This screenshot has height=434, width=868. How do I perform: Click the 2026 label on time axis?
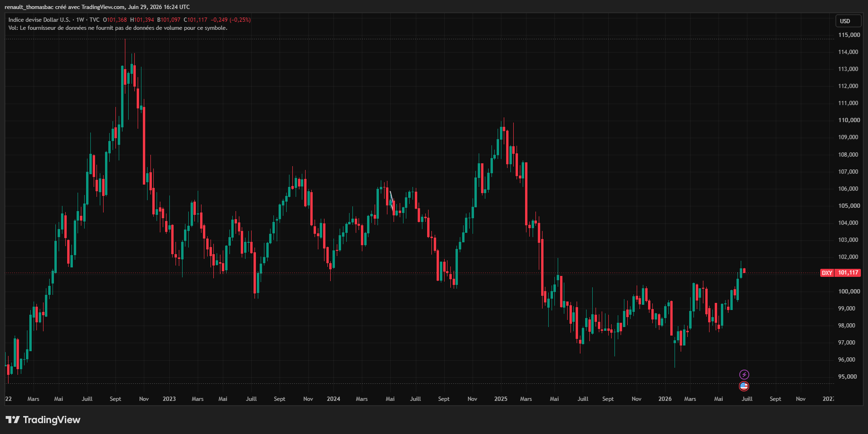click(x=665, y=399)
